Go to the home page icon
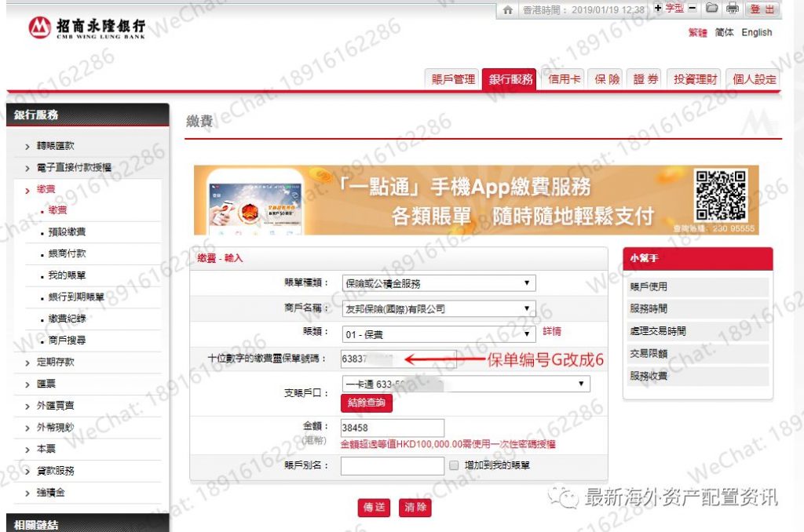 tap(508, 9)
